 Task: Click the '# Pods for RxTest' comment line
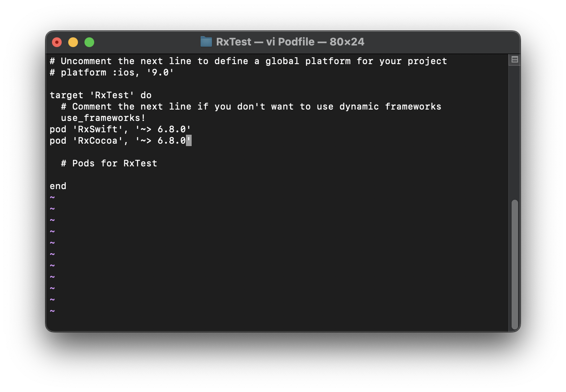(x=109, y=164)
